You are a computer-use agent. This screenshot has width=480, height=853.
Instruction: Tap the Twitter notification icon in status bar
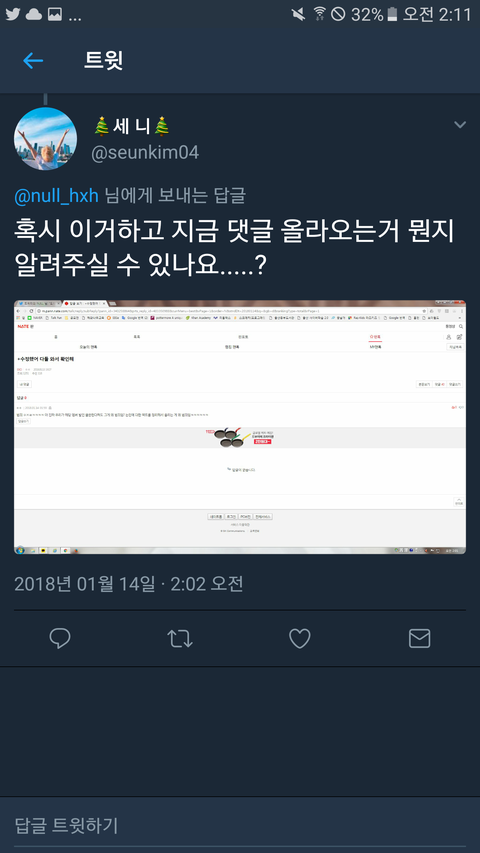[13, 15]
